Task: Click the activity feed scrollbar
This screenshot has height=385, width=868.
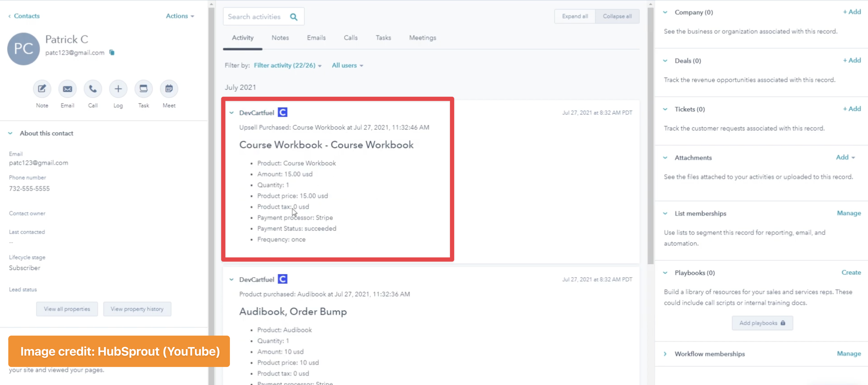Action: tap(650, 135)
